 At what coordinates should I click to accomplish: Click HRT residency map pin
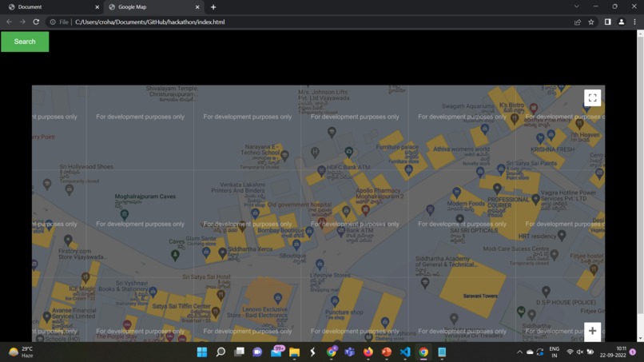562,236
